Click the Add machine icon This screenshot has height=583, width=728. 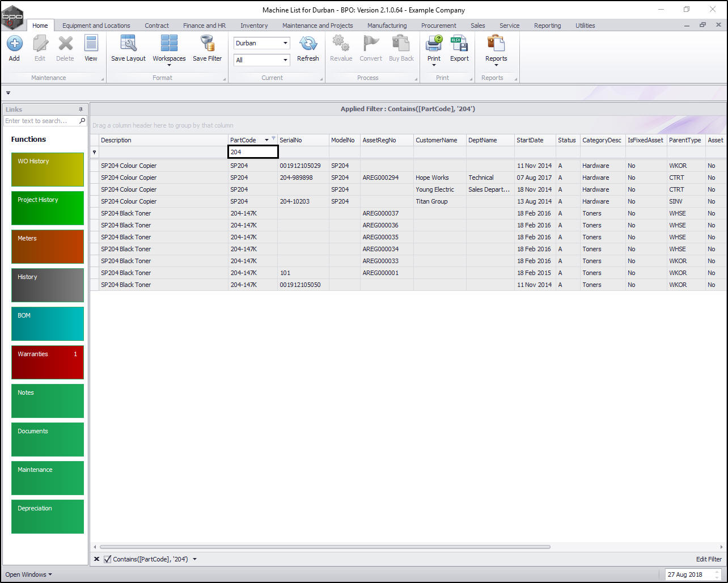coord(14,44)
